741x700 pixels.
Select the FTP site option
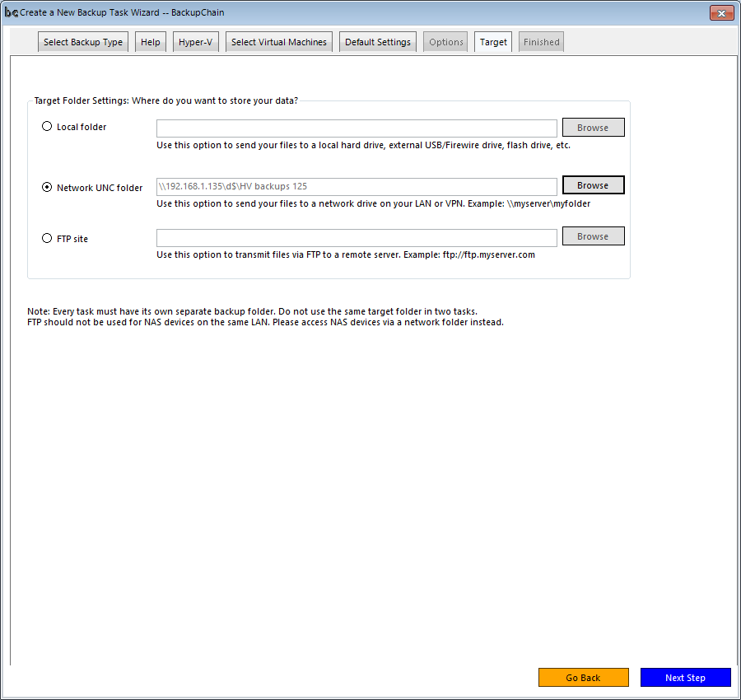[x=47, y=238]
